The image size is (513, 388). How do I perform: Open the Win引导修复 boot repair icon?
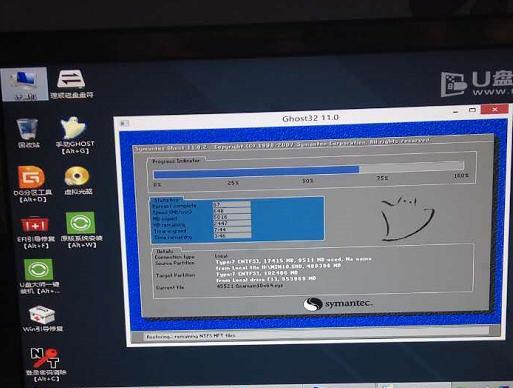[x=42, y=319]
